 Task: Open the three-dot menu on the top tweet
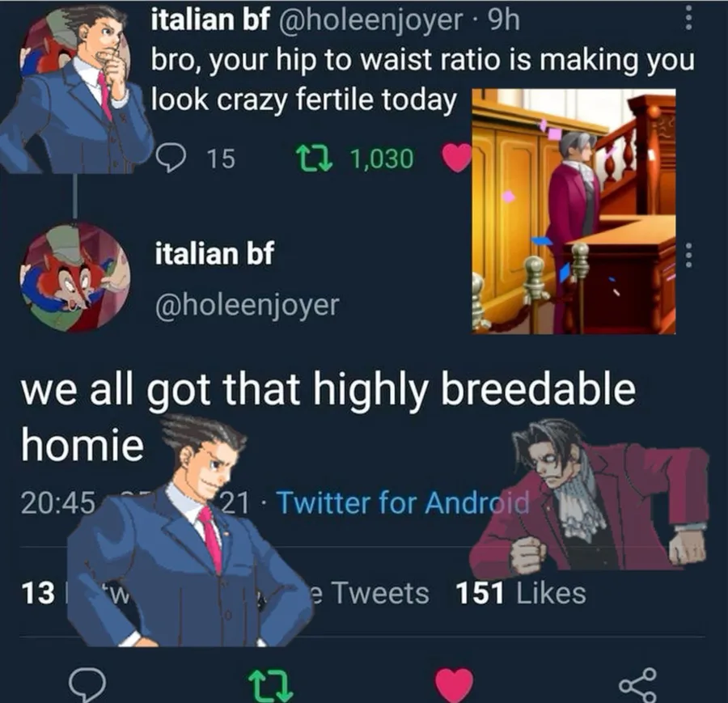689,18
